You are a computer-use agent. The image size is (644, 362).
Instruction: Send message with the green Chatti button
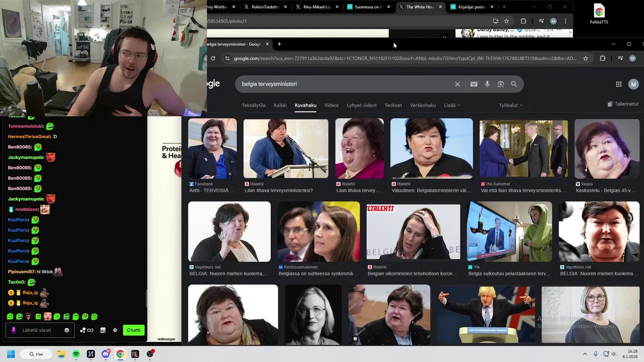(x=134, y=330)
